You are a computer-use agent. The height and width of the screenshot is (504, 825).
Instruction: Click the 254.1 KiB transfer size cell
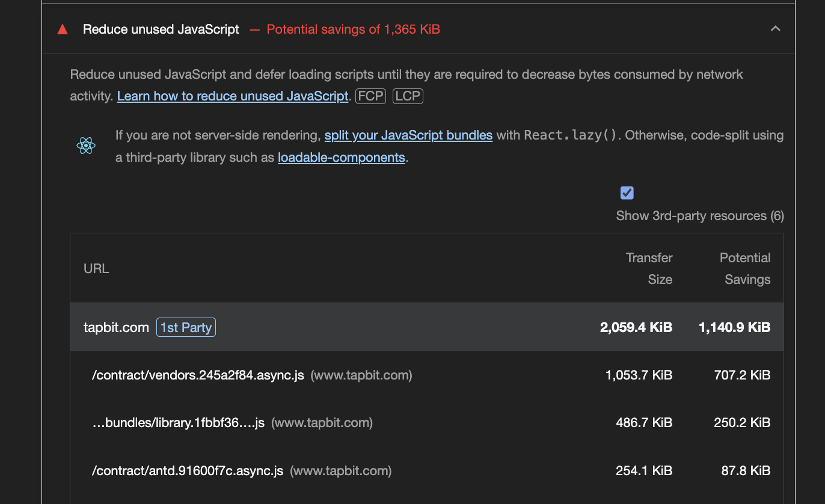tap(644, 470)
